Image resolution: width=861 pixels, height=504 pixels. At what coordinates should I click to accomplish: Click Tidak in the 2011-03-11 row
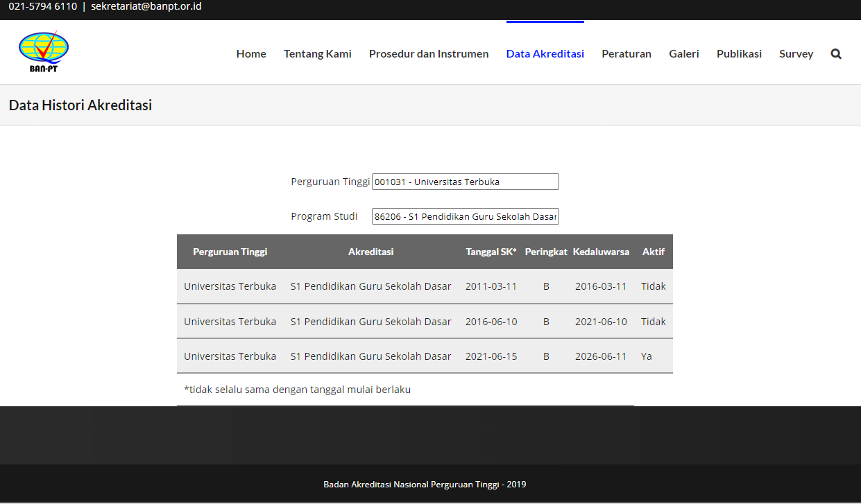click(654, 286)
